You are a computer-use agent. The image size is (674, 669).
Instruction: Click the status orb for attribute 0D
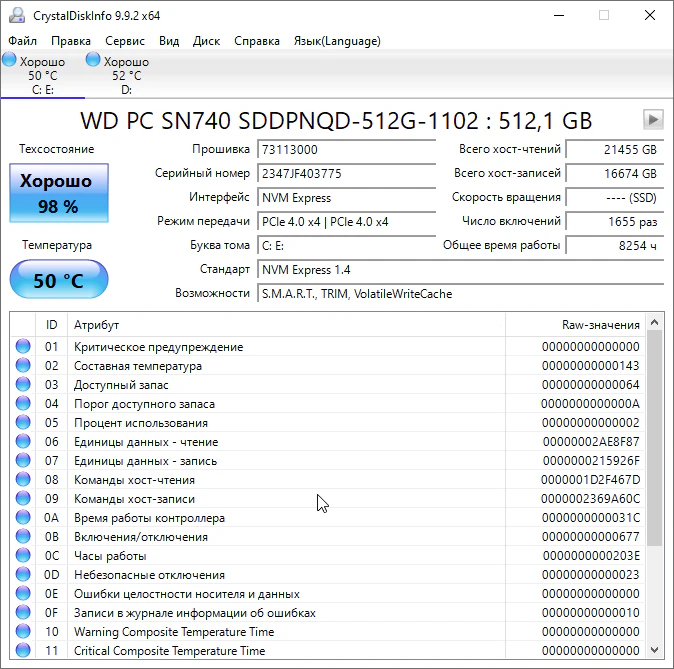point(23,574)
